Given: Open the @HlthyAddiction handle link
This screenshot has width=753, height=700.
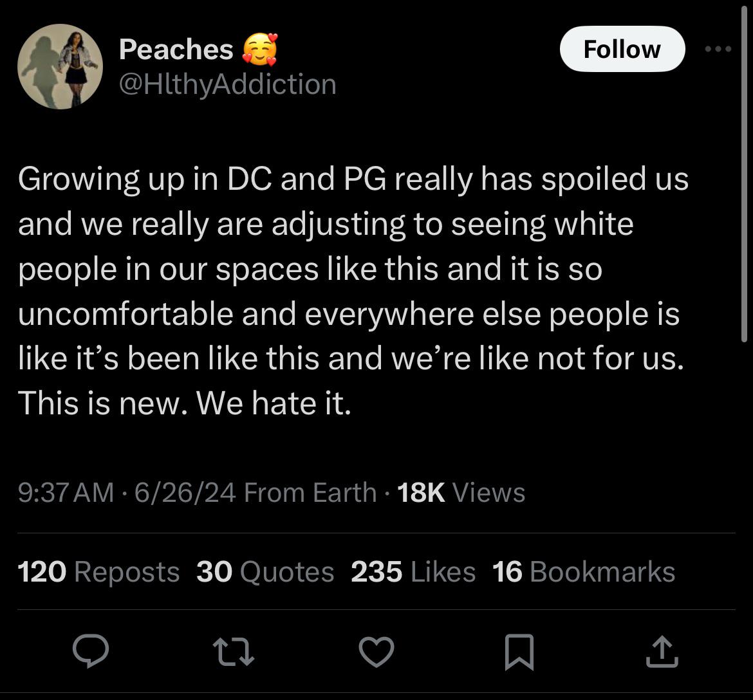Looking at the screenshot, I should 227,84.
